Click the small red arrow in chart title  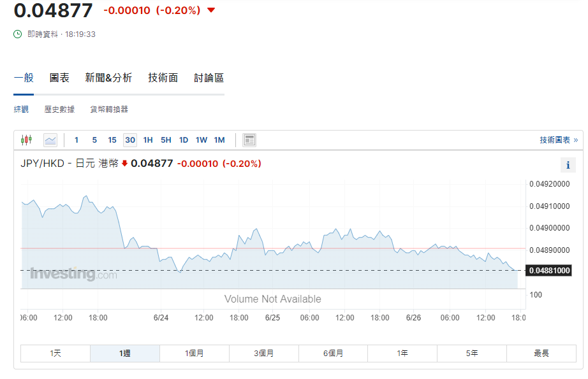(x=124, y=164)
